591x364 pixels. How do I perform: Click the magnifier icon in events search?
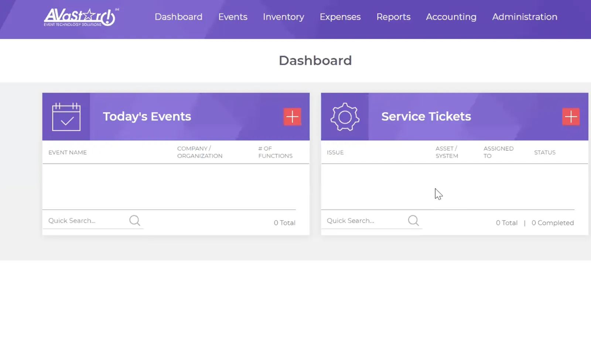pos(135,220)
